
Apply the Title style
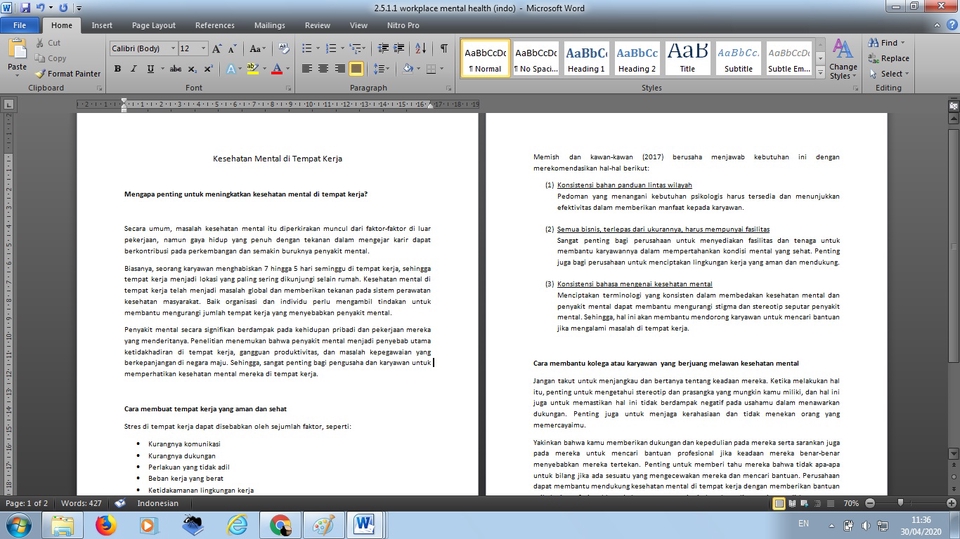pos(688,58)
